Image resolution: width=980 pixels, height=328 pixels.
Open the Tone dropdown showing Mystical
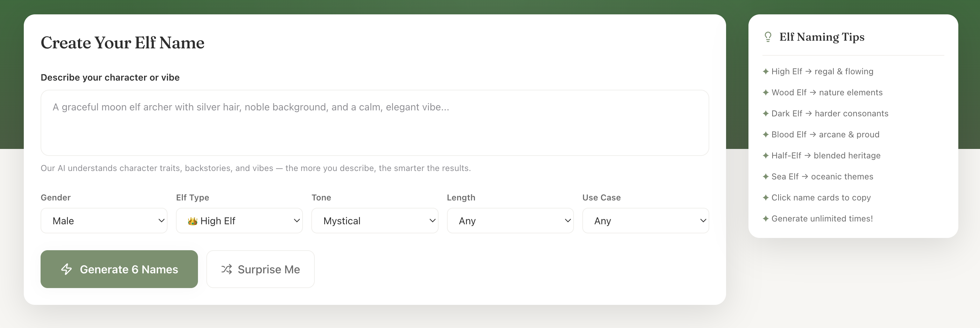[x=375, y=220]
